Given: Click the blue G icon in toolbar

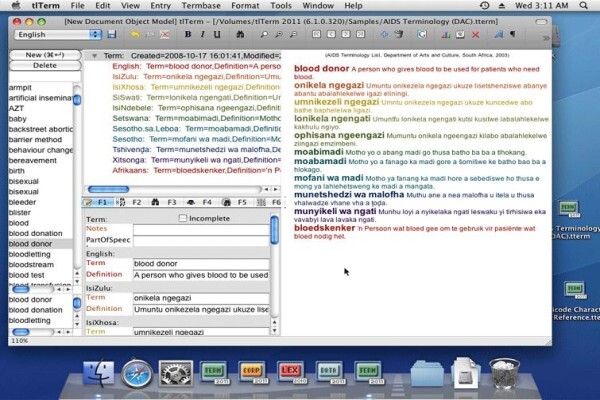Looking at the screenshot, I should 422,34.
